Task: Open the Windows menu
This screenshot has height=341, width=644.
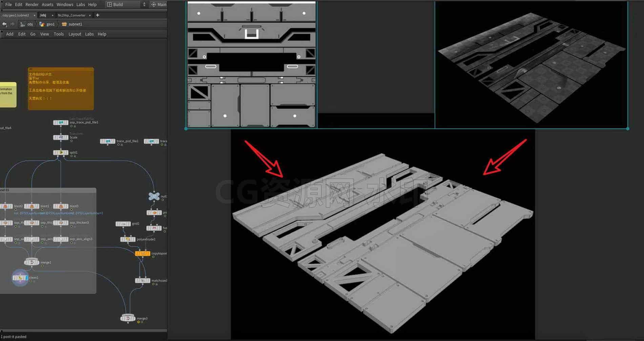Action: coord(65,4)
